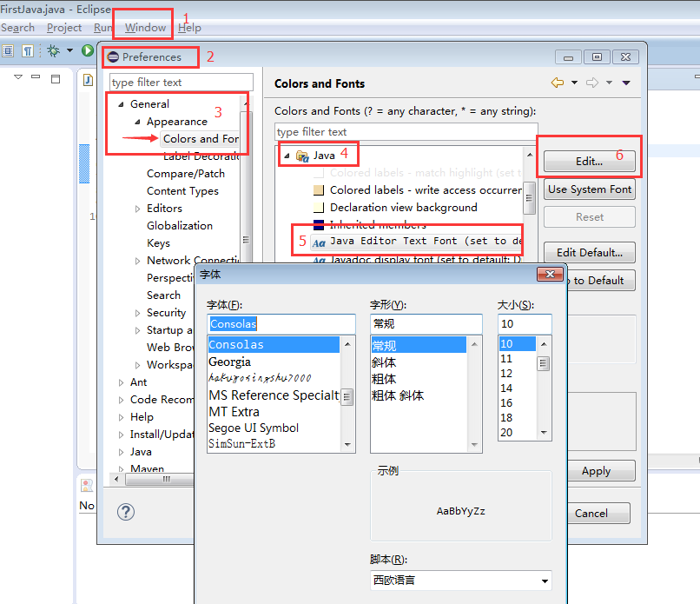This screenshot has width=700, height=604.
Task: Open the Project menu
Action: [64, 28]
